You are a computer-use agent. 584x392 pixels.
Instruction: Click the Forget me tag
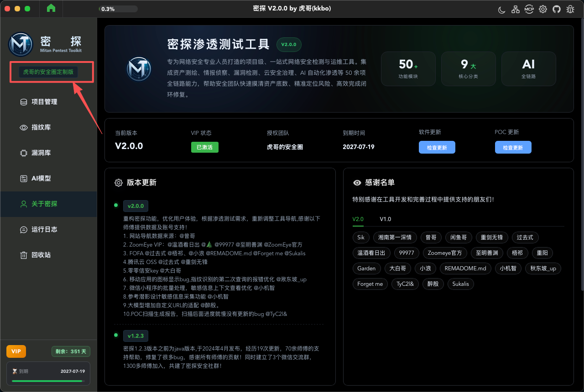point(370,284)
